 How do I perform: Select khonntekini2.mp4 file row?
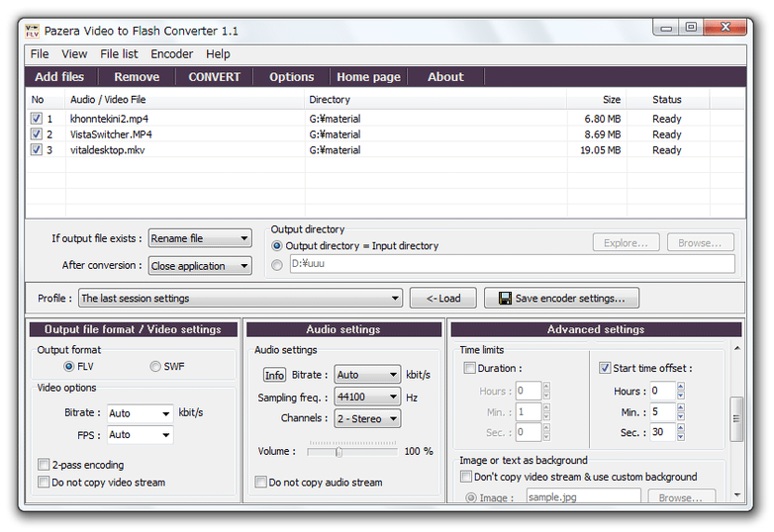(x=385, y=119)
